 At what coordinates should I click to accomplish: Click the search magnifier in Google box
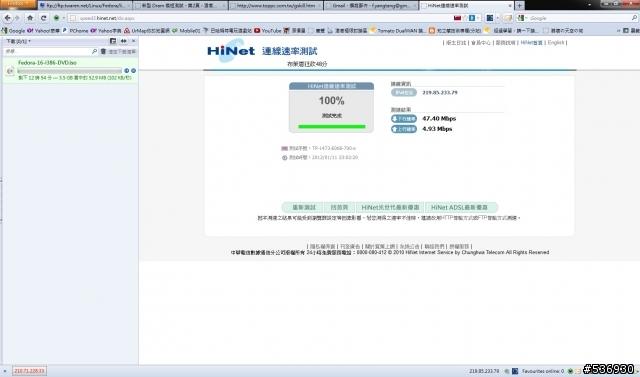point(634,18)
